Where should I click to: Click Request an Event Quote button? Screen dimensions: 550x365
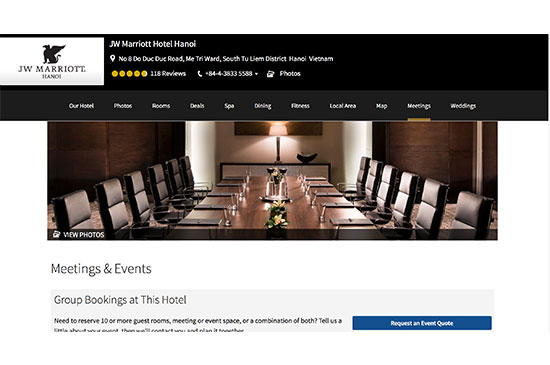point(422,323)
